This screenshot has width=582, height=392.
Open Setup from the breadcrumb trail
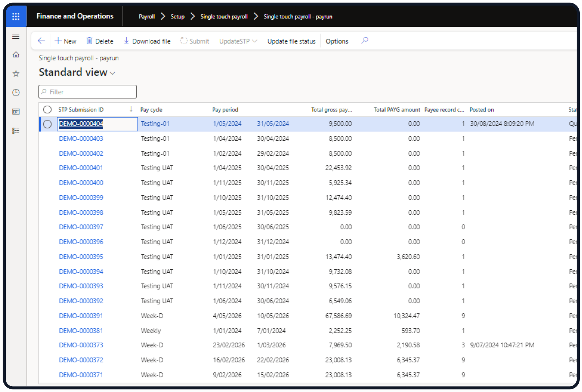(x=178, y=16)
